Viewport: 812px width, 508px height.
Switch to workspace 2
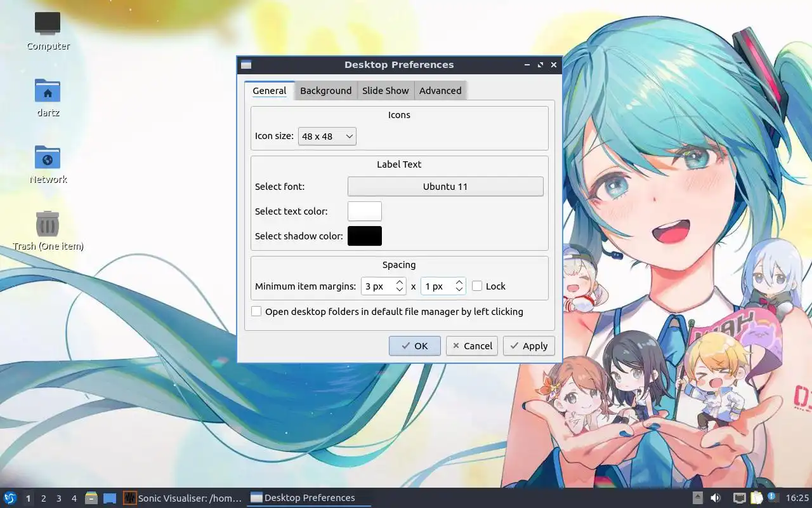[44, 498]
